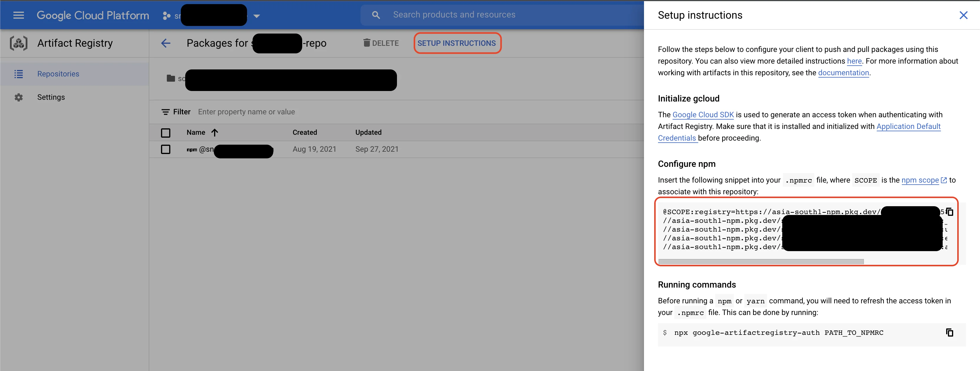Click the snippet horizontal scrollbar
This screenshot has height=371, width=980.
(761, 261)
